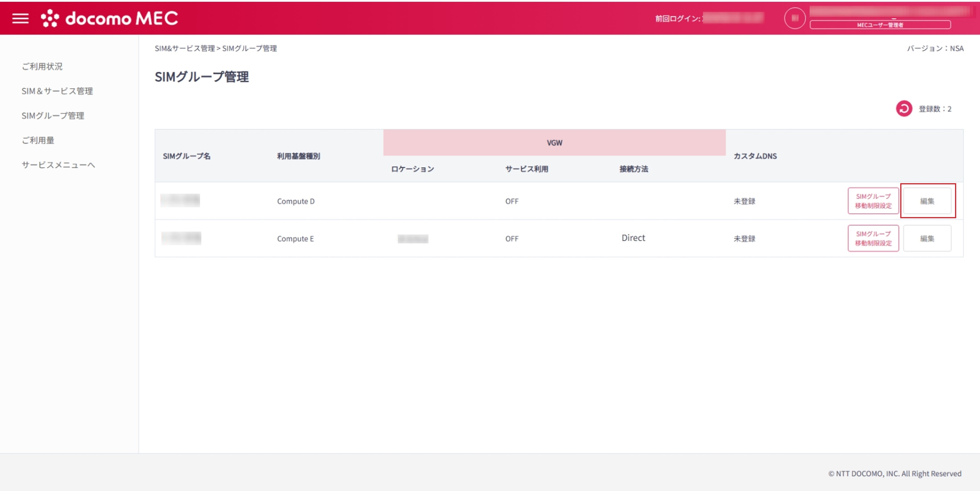
Task: Go to サービスメニューへ in the sidebar
Action: (58, 165)
